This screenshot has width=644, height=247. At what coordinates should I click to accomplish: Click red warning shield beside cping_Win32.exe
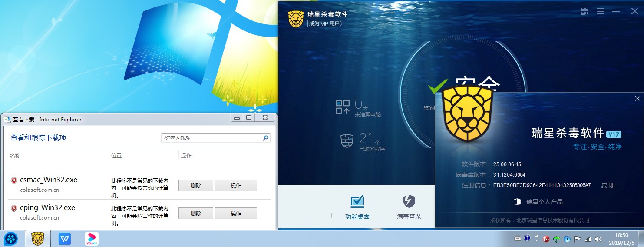(14, 208)
